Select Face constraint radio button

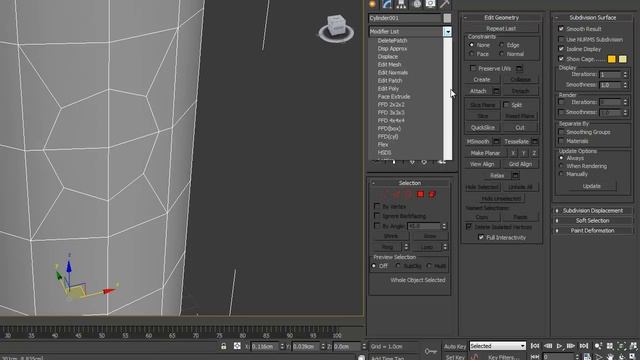pos(472,54)
